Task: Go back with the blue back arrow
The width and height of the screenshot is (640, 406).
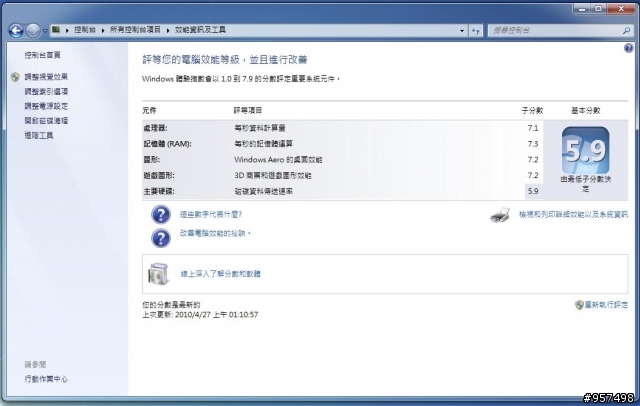Action: click(x=16, y=30)
